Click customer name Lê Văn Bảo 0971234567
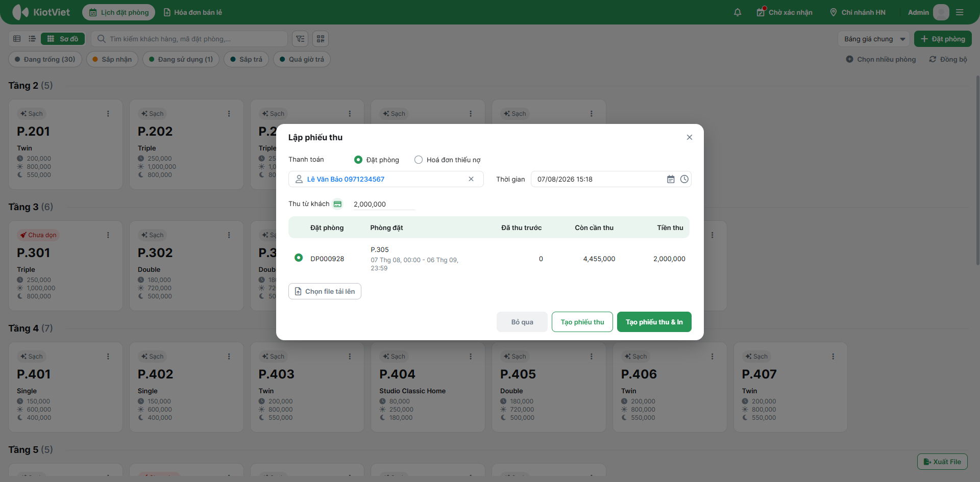The image size is (980, 482). click(x=346, y=179)
